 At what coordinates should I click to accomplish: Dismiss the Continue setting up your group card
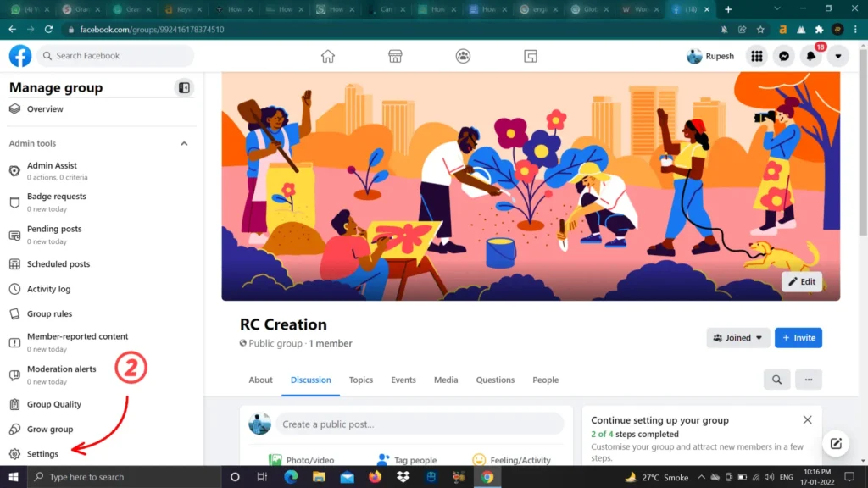point(808,420)
